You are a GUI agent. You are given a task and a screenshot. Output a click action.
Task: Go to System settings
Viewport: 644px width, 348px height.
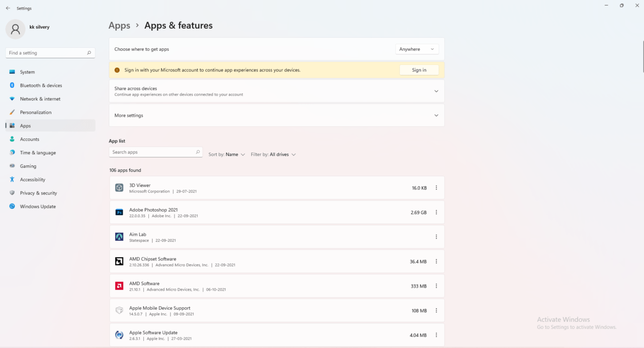(x=50, y=72)
